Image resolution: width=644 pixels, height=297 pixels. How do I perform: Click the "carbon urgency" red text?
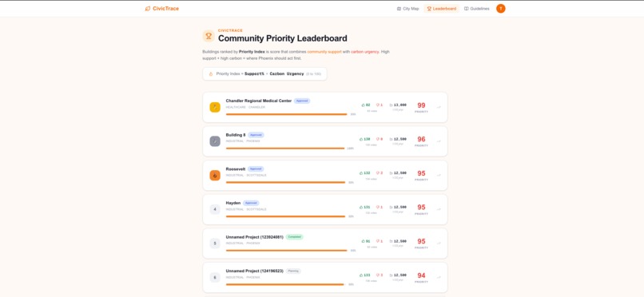click(x=364, y=52)
